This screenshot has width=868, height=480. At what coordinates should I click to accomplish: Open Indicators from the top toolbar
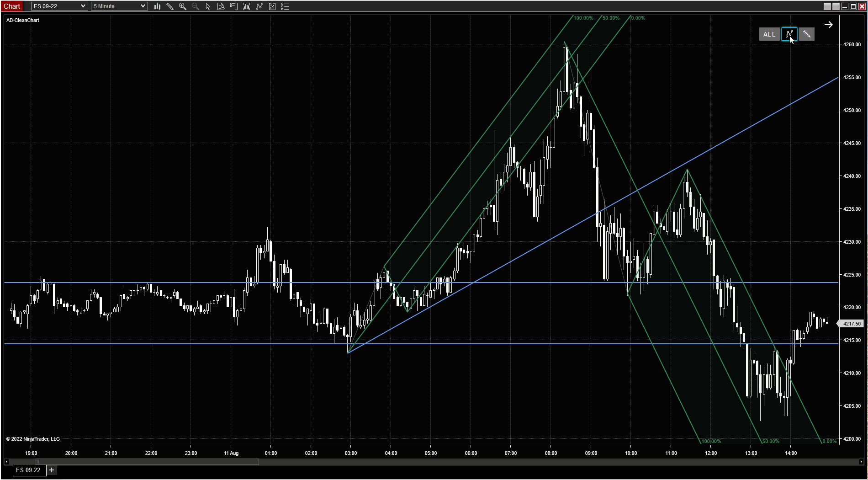tap(259, 6)
